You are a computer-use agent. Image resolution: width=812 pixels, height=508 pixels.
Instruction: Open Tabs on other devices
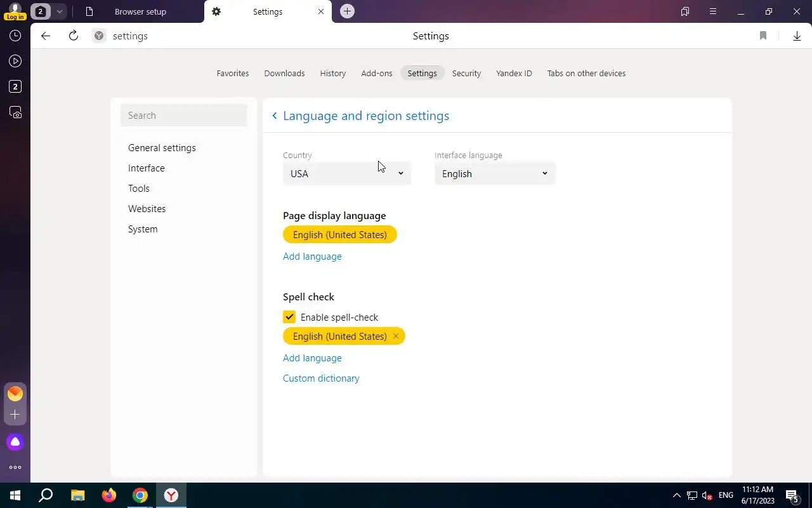coord(586,74)
